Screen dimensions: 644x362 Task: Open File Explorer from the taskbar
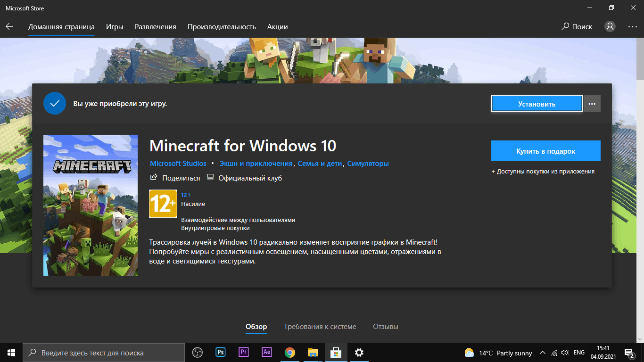coord(313,353)
